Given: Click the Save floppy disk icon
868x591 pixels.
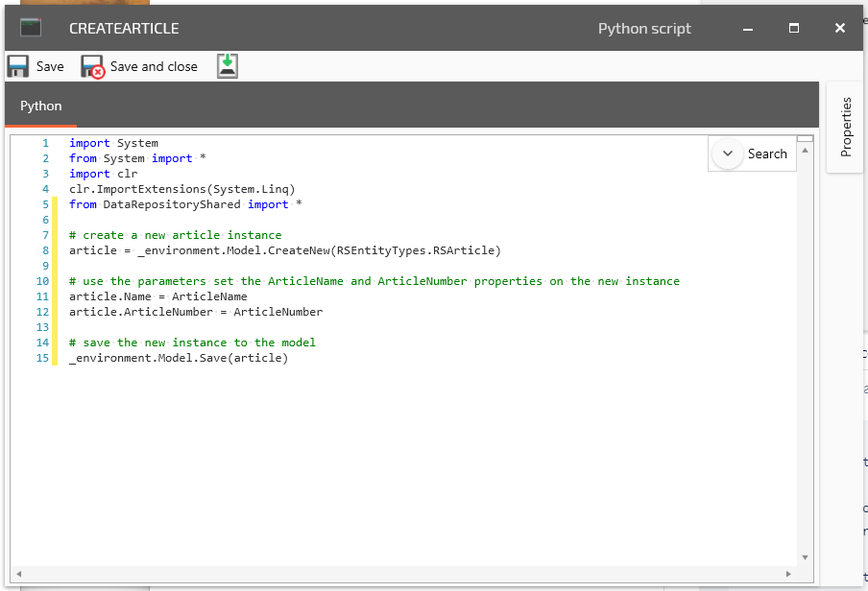Looking at the screenshot, I should 18,66.
